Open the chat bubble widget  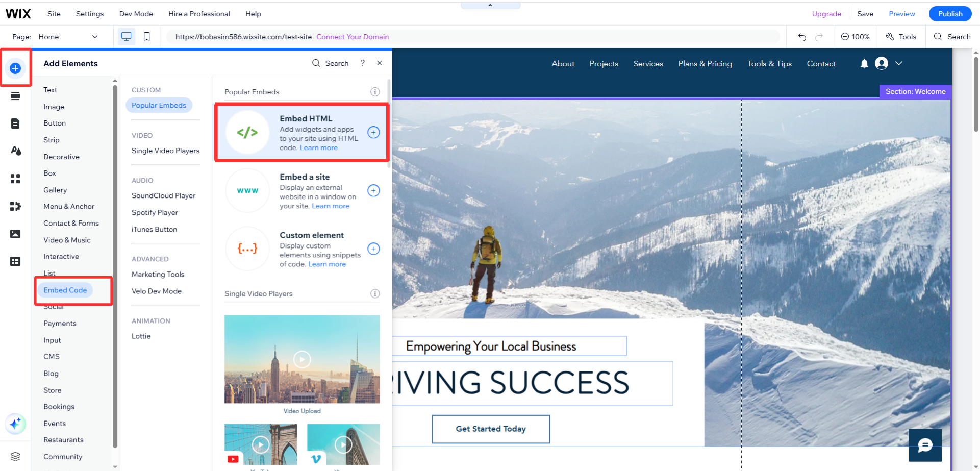[x=925, y=445]
